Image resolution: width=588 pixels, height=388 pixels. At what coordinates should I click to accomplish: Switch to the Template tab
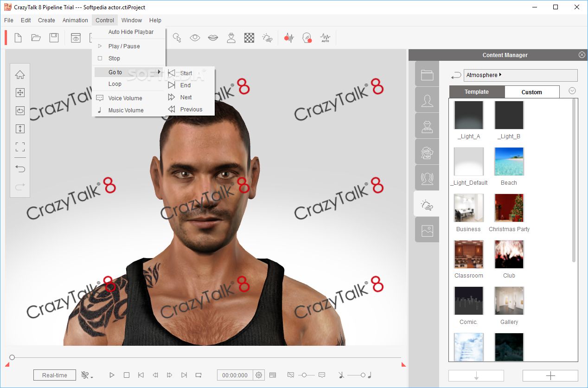(477, 92)
